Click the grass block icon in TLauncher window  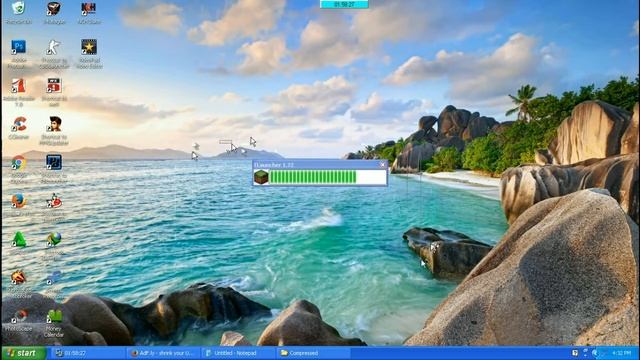pos(261,177)
